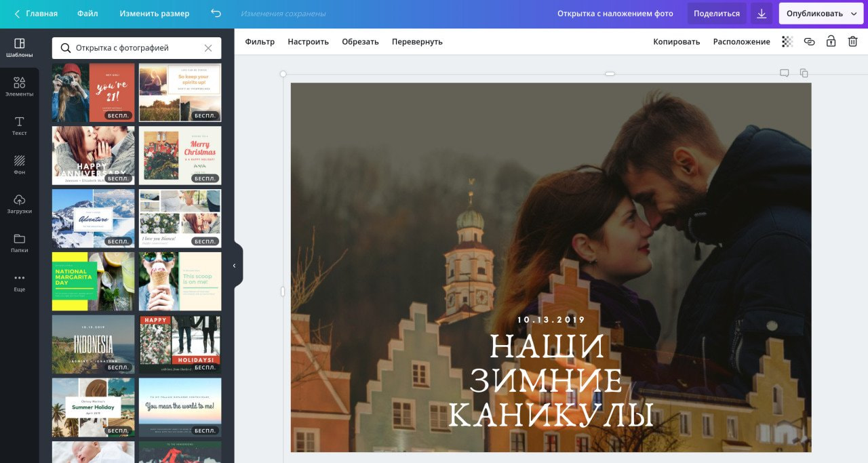
Task: Delete element with trash icon
Action: point(852,41)
